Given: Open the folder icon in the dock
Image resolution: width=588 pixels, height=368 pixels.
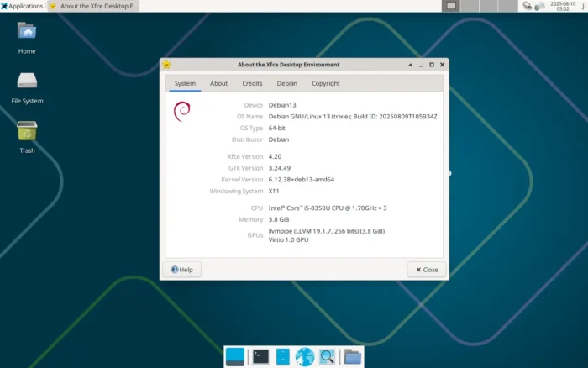Looking at the screenshot, I should 352,357.
